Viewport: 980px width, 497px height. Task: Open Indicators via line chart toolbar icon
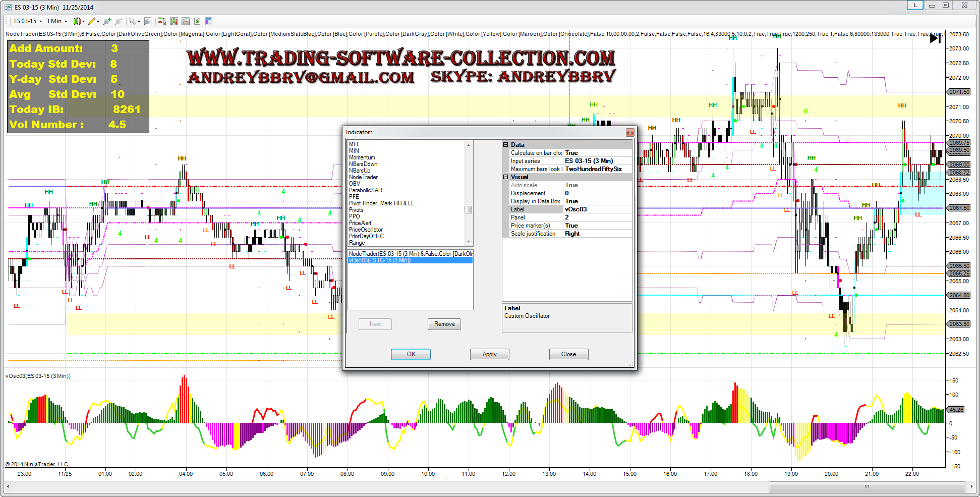(186, 21)
